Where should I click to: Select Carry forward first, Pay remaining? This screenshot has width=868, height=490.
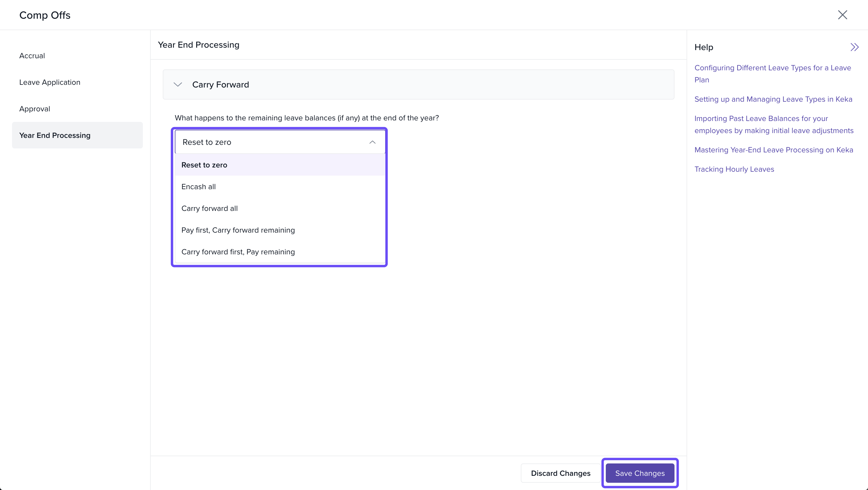pyautogui.click(x=238, y=252)
